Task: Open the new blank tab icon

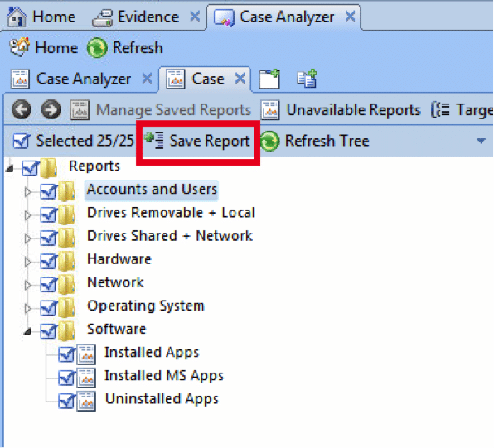Action: click(269, 79)
